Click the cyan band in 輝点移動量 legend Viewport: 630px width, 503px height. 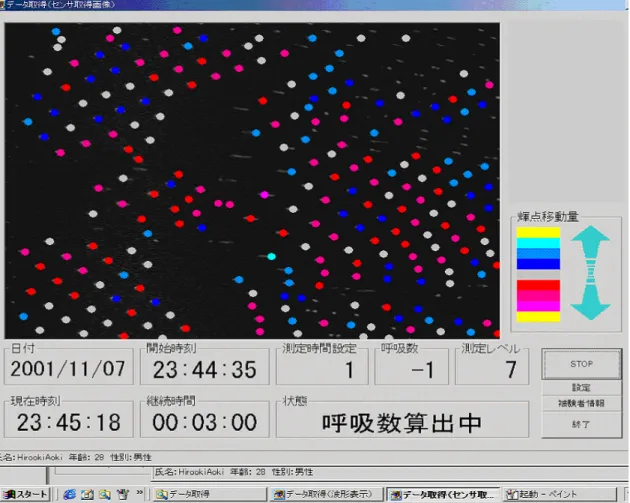(538, 243)
